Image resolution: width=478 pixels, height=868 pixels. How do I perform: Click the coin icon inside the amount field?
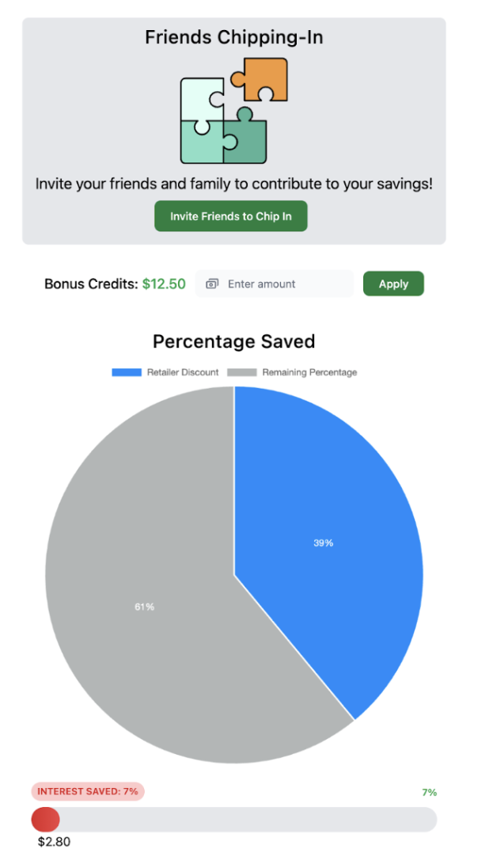[x=212, y=283]
